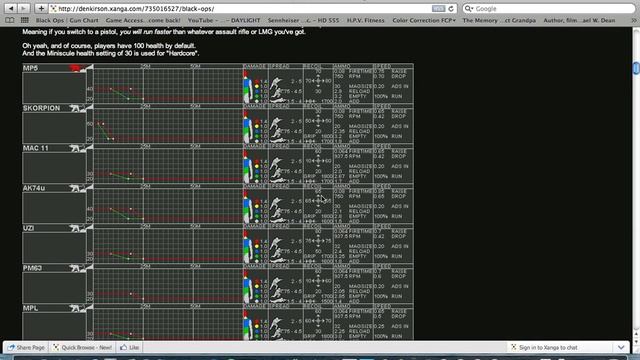This screenshot has height=360, width=640.
Task: Go back with the Safari back arrow
Action: 11,8
